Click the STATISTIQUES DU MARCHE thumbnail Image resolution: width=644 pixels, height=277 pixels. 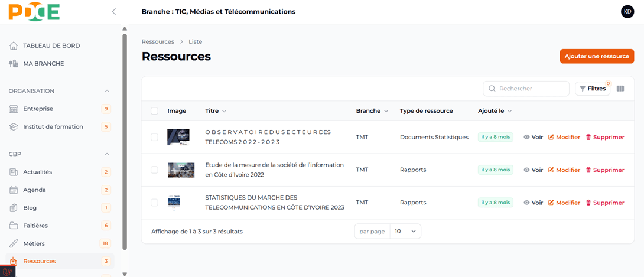pos(174,203)
